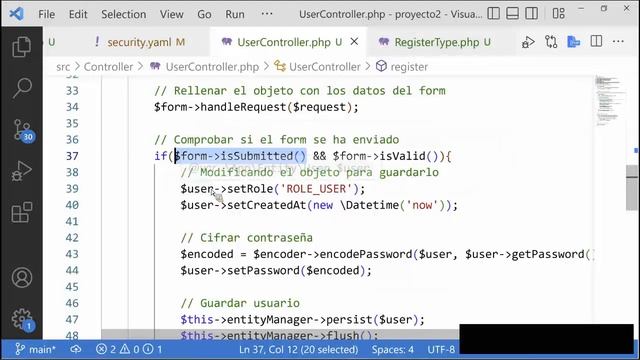Screen dimensions: 640x360
Task: Click the window title UserController.php - proyecto2
Action: coord(390,14)
